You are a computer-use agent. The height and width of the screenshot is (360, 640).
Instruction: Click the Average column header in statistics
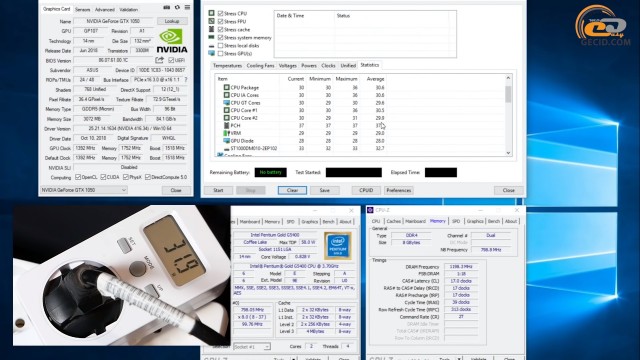click(375, 79)
